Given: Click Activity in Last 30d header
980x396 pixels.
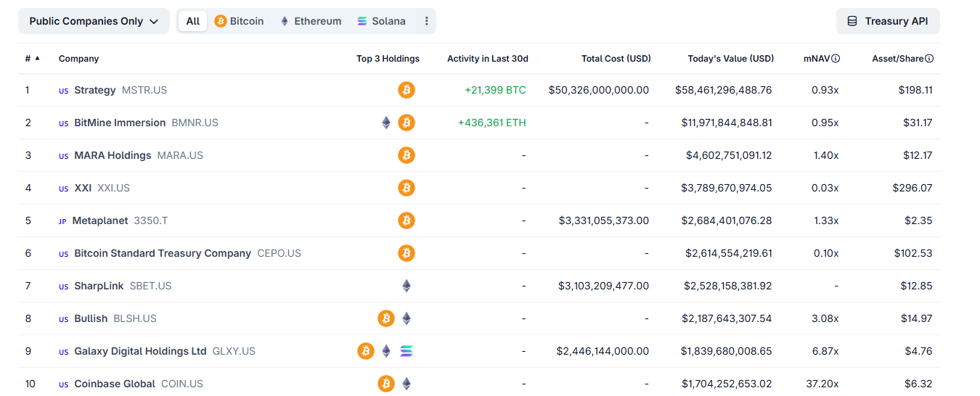Looking at the screenshot, I should click(488, 59).
